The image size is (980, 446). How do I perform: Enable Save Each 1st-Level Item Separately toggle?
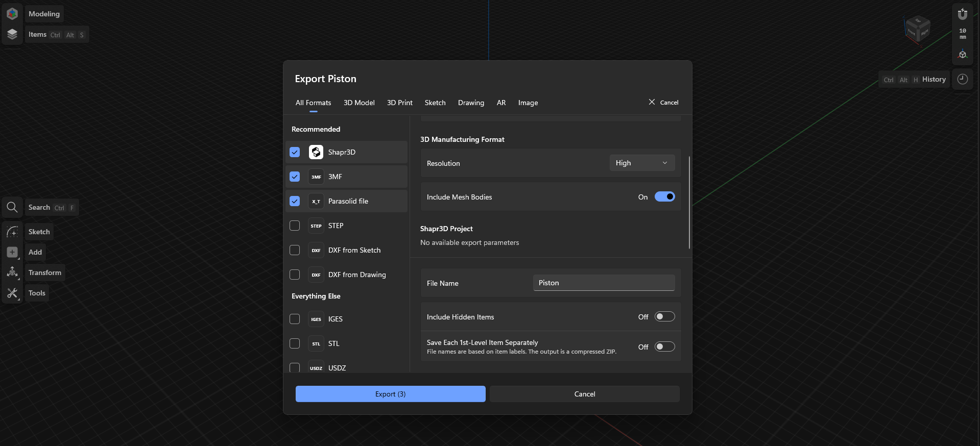tap(664, 347)
